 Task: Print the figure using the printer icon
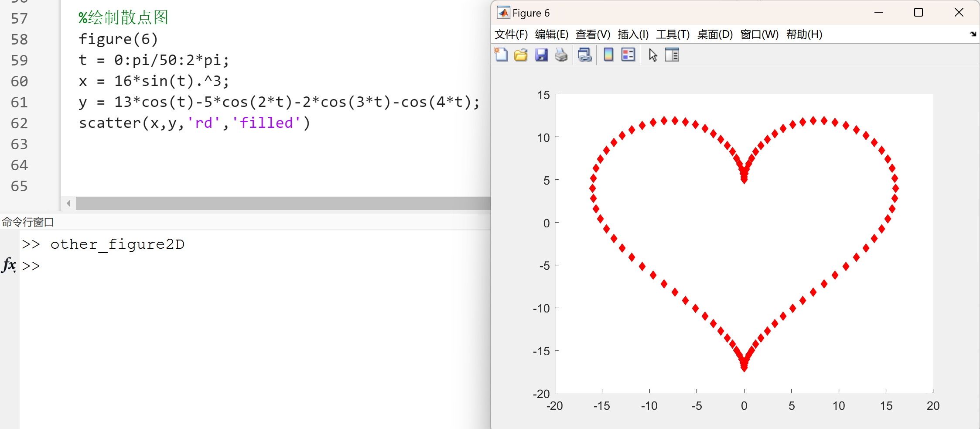(561, 55)
